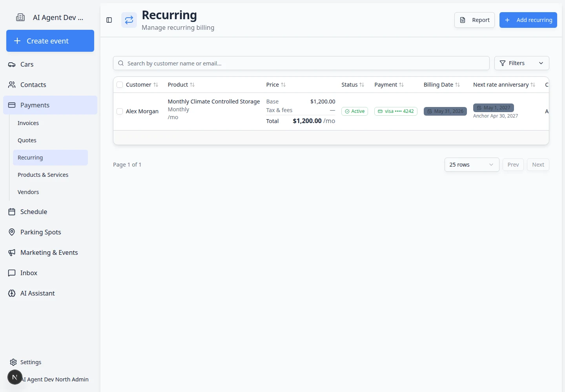Viewport: 565px width, 392px height.
Task: Click the Payments card icon
Action: click(x=12, y=105)
